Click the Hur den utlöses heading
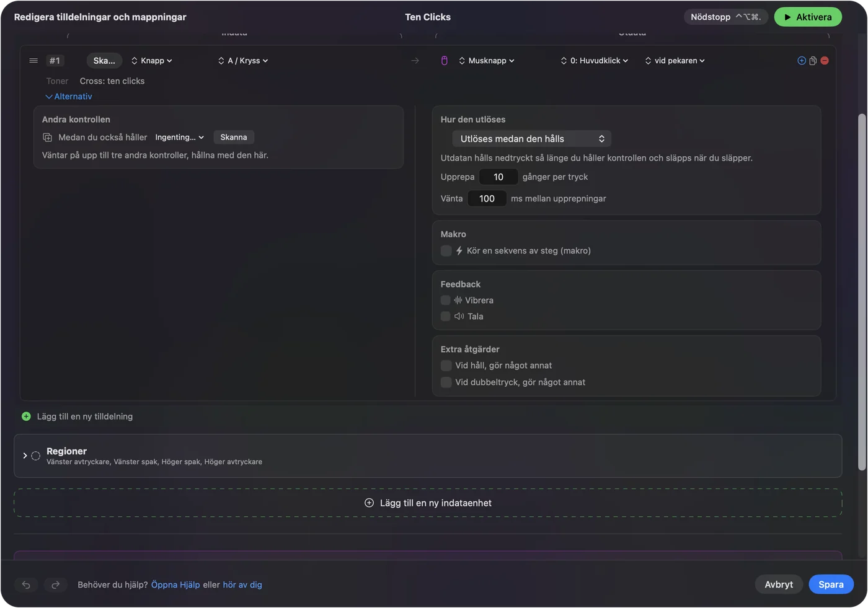This screenshot has height=608, width=868. pyautogui.click(x=473, y=120)
